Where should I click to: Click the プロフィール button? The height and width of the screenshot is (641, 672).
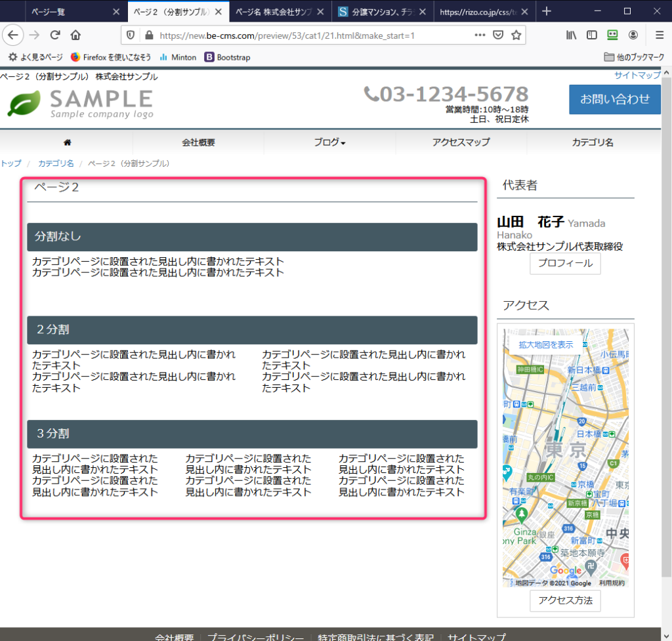(x=564, y=263)
